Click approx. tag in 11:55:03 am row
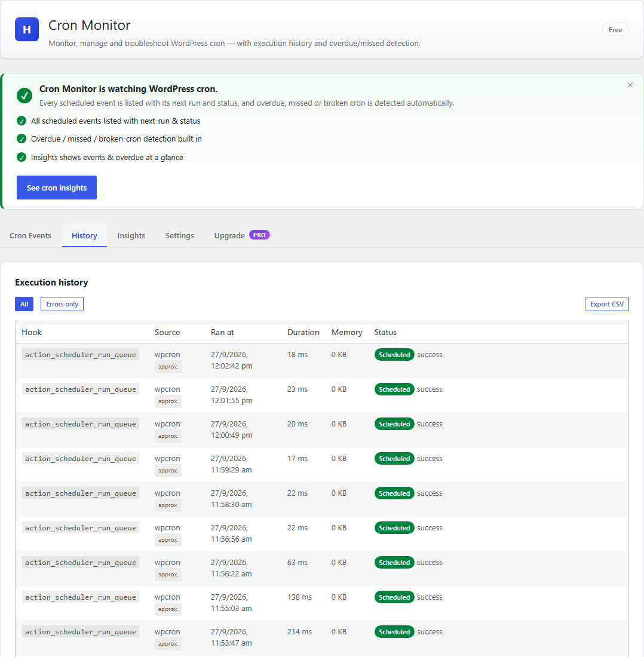Image resolution: width=644 pixels, height=657 pixels. tap(168, 609)
